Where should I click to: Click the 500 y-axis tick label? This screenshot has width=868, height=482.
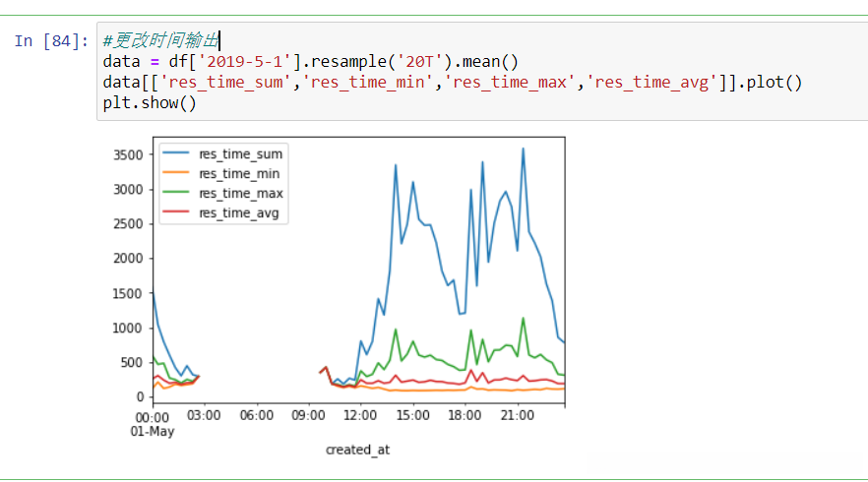tap(132, 362)
